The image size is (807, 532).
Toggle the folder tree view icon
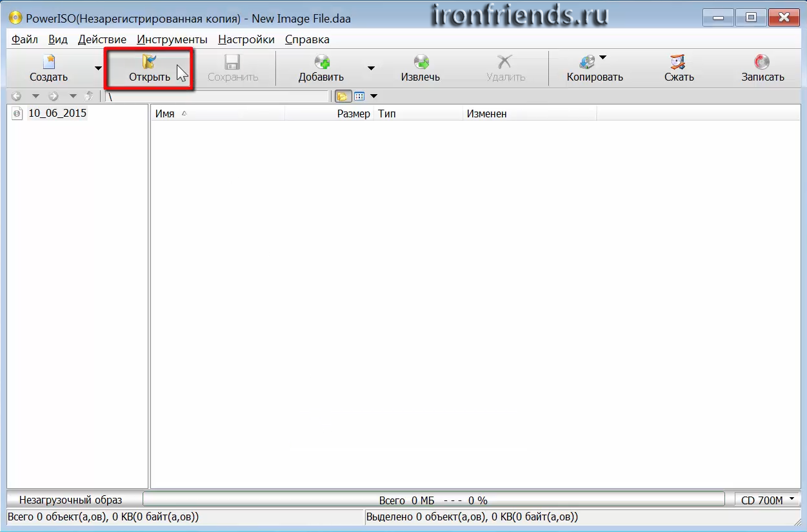tap(341, 97)
